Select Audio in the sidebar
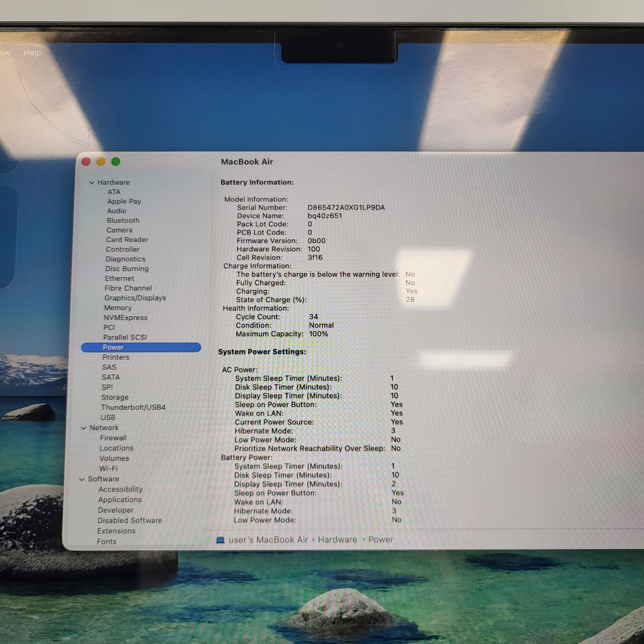Viewport: 644px width, 644px height. [116, 211]
